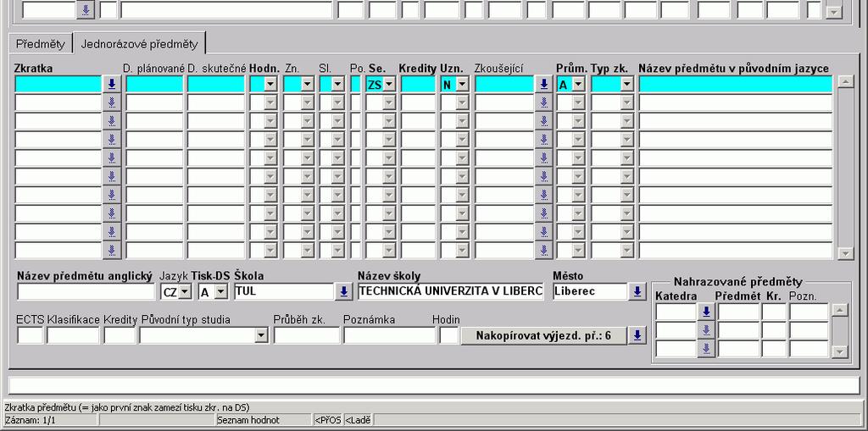
Task: Click Název školy field with TECHNICKÁ UNIVERZITA
Action: coord(451,291)
